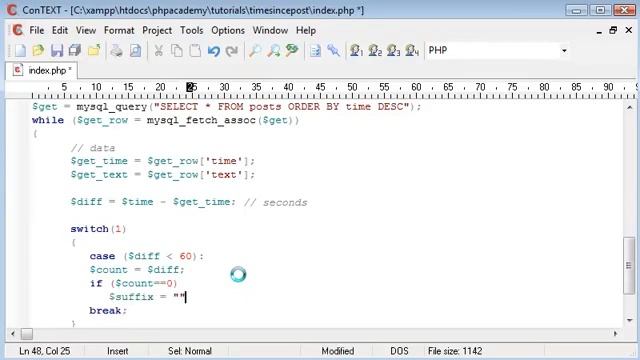Click the 'break;' code line
This screenshot has height=360, width=640.
(108, 311)
